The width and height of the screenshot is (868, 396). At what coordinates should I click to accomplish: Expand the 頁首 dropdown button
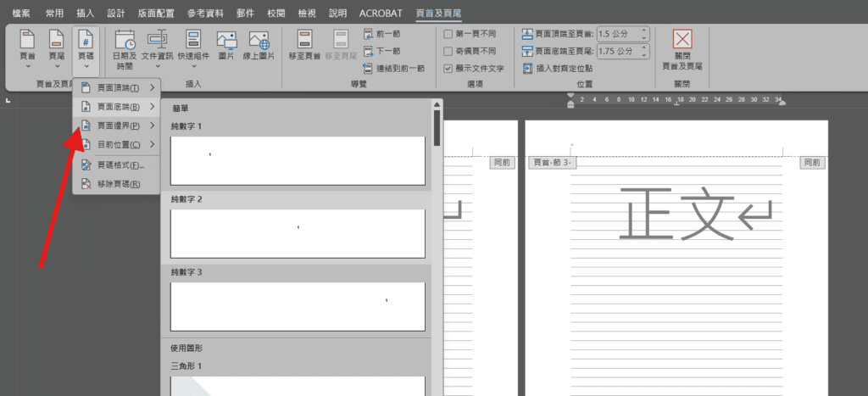tap(27, 47)
